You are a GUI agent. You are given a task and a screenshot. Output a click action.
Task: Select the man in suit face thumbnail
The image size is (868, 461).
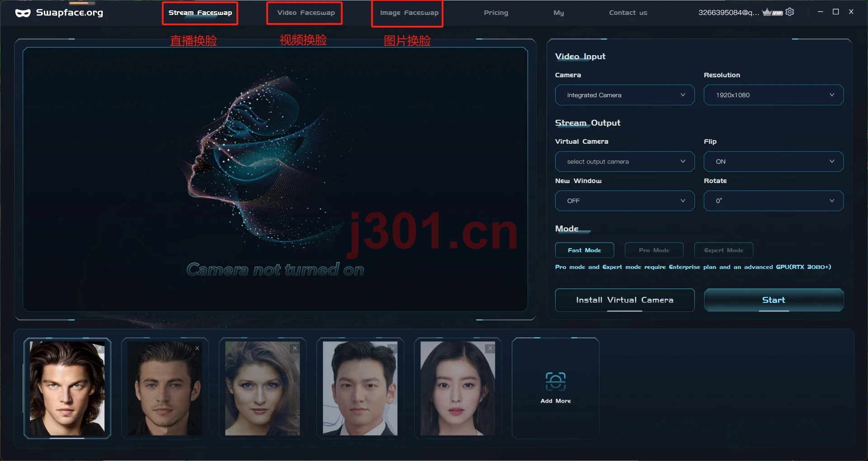(360, 388)
